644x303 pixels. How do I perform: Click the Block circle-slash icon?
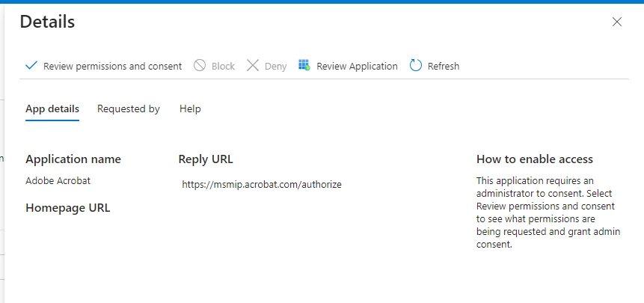pos(200,65)
